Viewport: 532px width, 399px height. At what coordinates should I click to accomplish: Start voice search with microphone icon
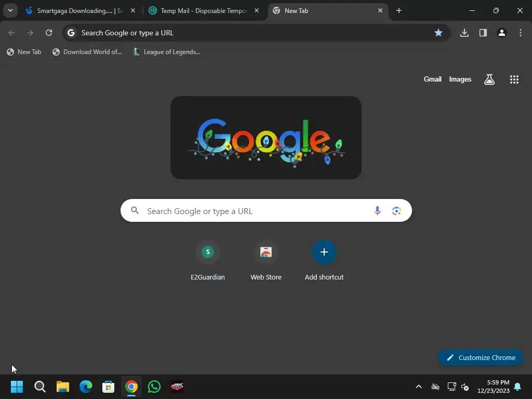point(377,211)
